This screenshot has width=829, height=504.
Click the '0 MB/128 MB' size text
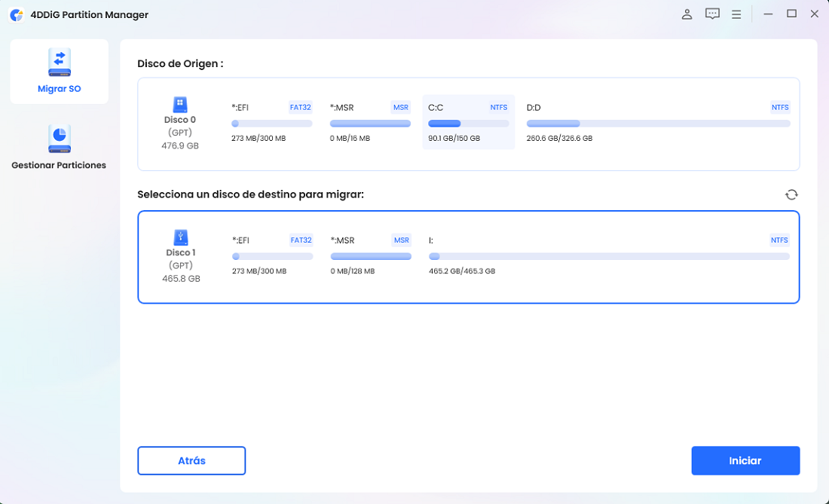353,271
